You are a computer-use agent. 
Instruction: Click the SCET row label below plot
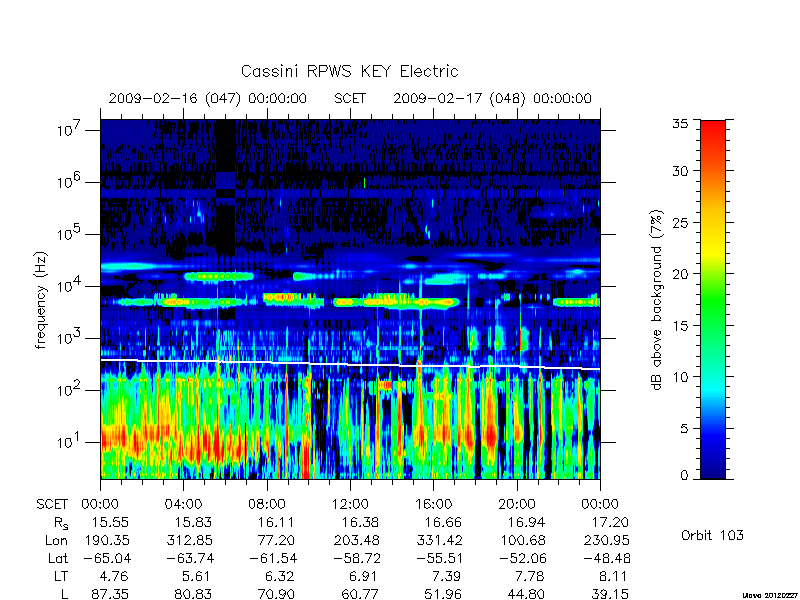point(52,504)
